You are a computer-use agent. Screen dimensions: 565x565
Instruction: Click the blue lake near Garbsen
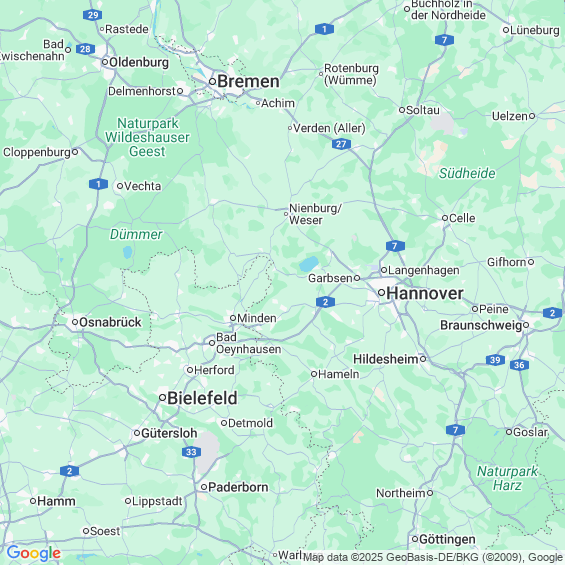click(309, 264)
